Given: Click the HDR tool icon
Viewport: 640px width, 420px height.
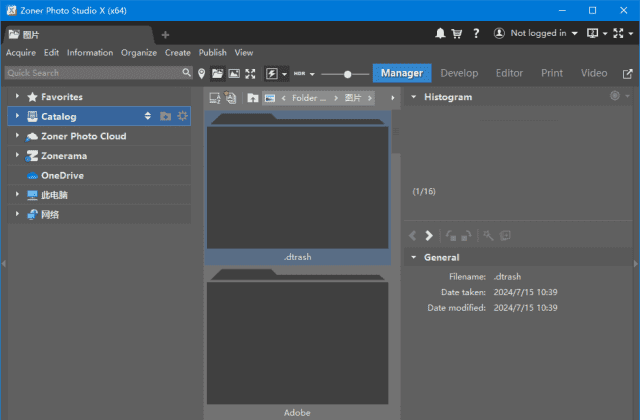Looking at the screenshot, I should click(300, 73).
